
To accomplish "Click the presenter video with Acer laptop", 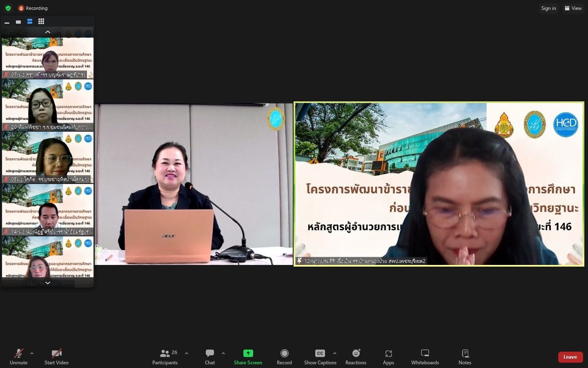I will pyautogui.click(x=194, y=184).
